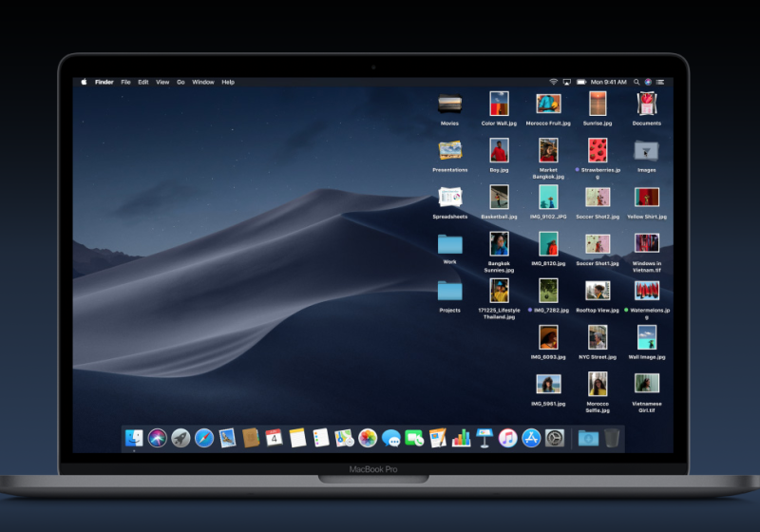Open iTunes music icon in Dock
This screenshot has height=532, width=760.
click(x=507, y=438)
